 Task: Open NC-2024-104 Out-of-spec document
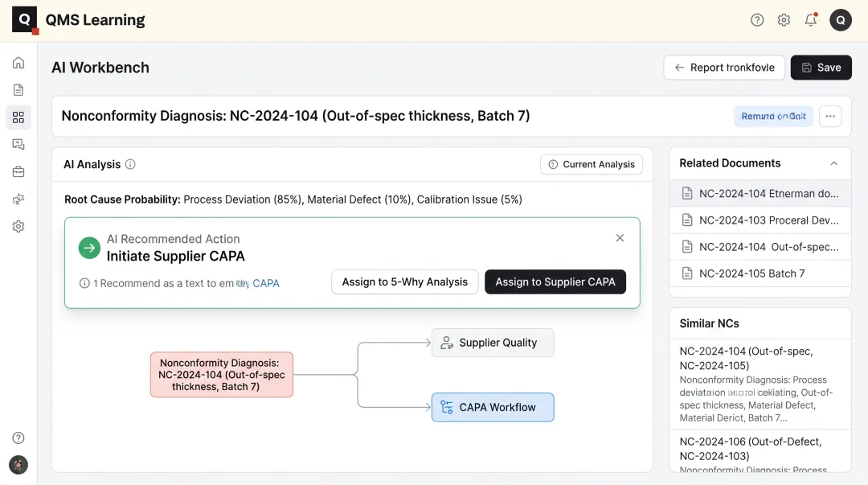click(x=760, y=247)
